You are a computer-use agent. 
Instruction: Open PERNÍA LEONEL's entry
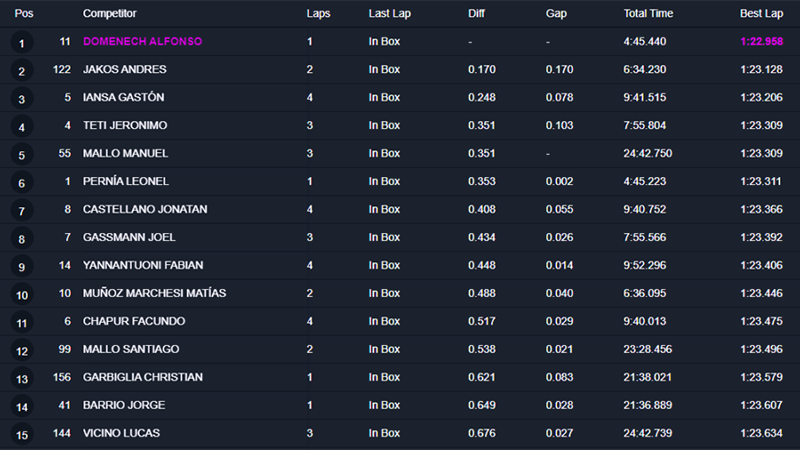pyautogui.click(x=126, y=182)
